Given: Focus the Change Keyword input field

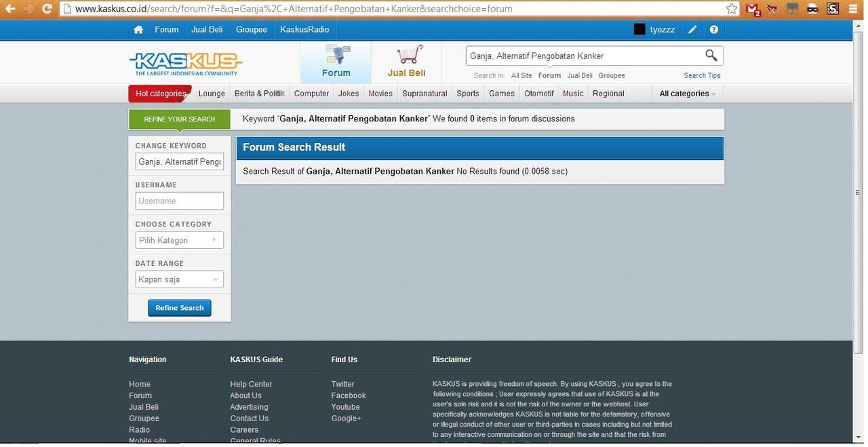Looking at the screenshot, I should tap(180, 161).
